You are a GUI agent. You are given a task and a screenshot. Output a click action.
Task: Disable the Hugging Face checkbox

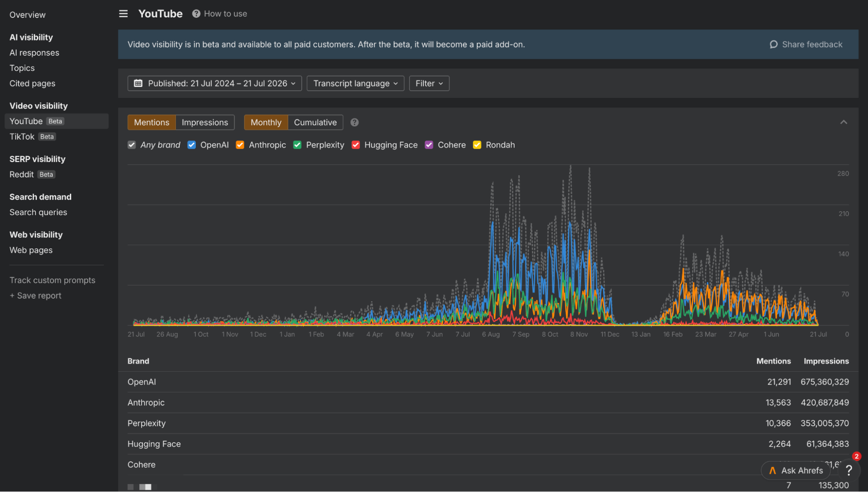pyautogui.click(x=356, y=145)
